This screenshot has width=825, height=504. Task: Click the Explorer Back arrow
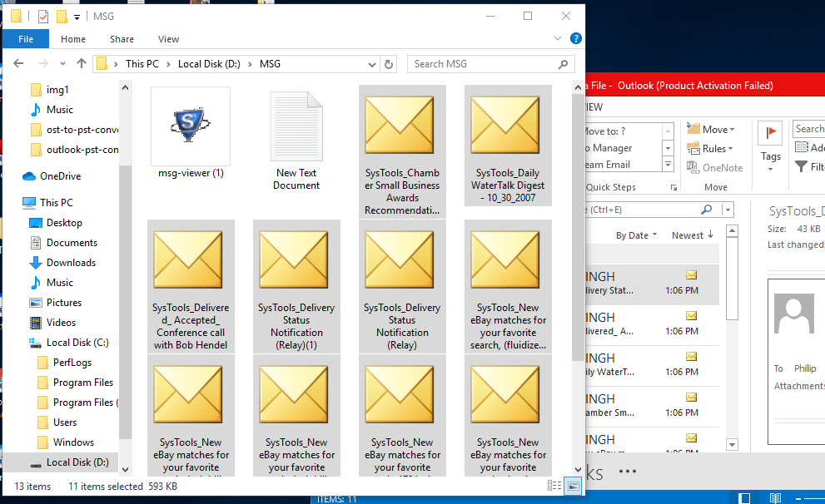18,63
